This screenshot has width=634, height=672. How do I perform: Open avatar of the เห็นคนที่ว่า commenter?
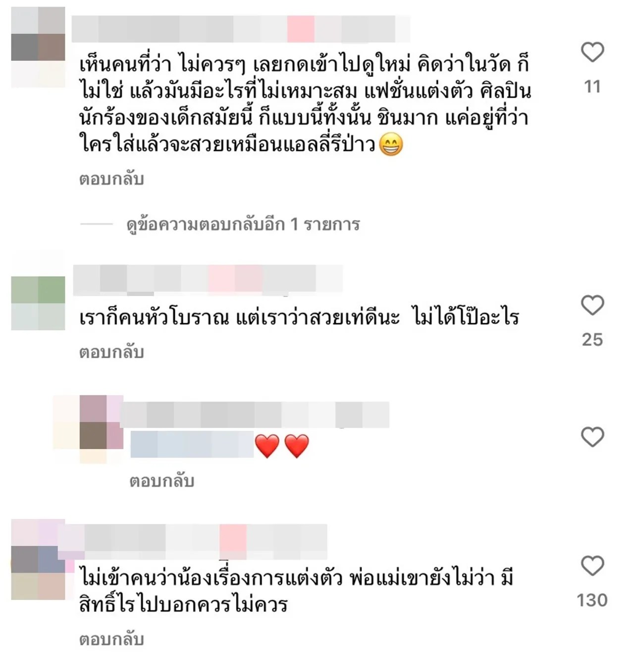(x=38, y=47)
